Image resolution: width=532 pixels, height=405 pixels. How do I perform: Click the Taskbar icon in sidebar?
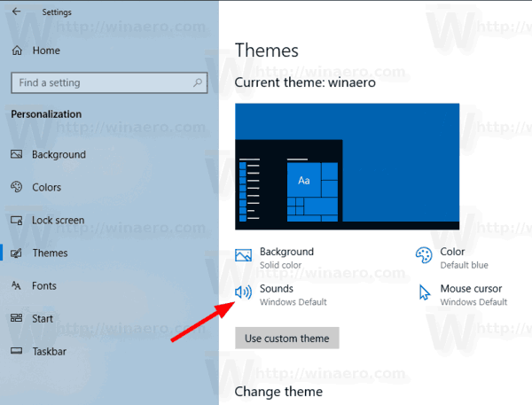pyautogui.click(x=16, y=351)
